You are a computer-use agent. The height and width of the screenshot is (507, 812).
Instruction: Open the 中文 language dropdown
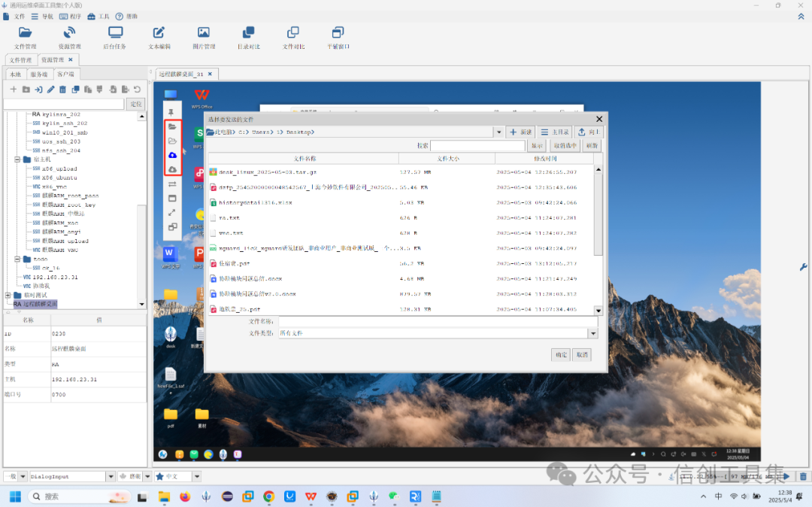pos(197,476)
